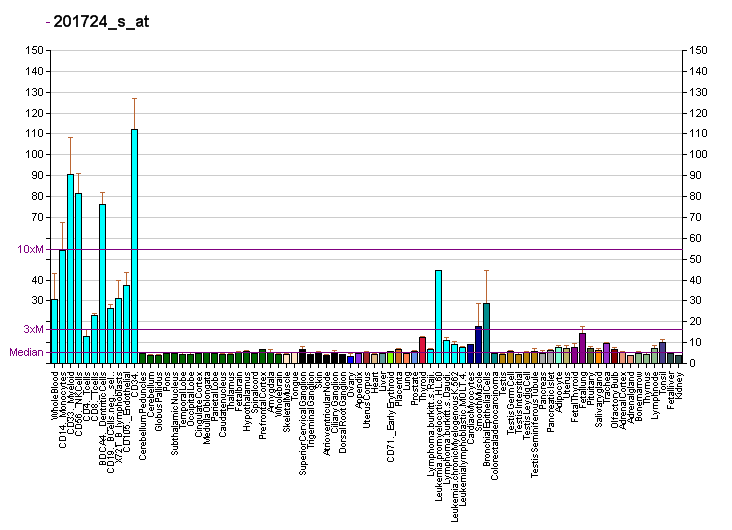Click the 3xM threshold label
Viewport: 732px width, 530px height.
click(34, 329)
